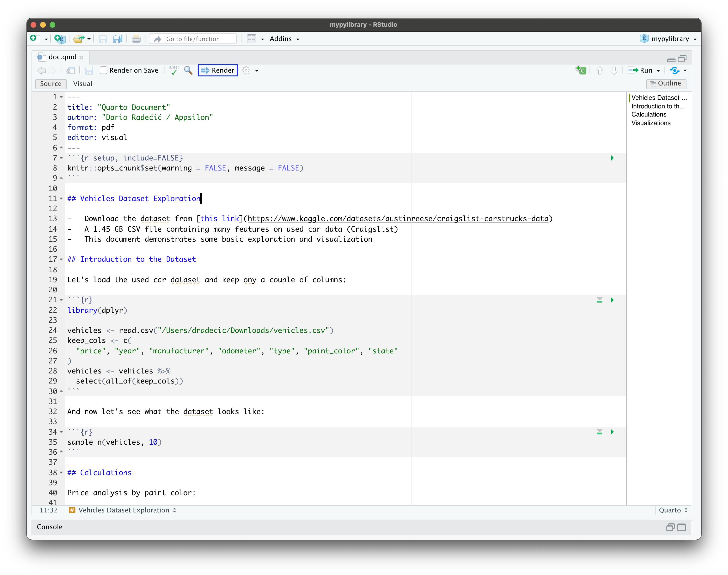Viewport: 728px width, 575px height.
Task: Click the Go to file/function field
Action: tap(193, 39)
